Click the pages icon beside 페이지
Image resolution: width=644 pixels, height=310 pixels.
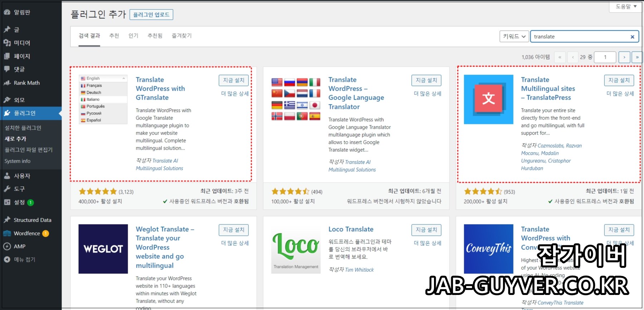coord(7,56)
